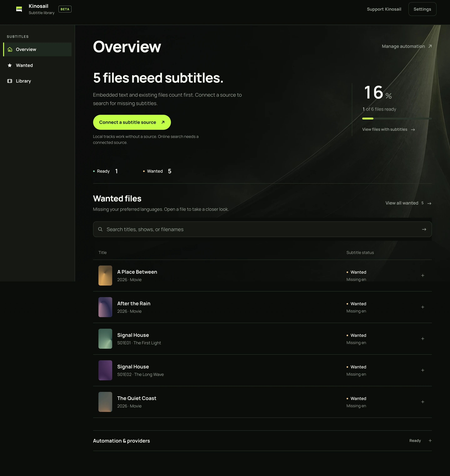Click the arrow next to View files with subtitles
This screenshot has width=450, height=476.
click(x=413, y=130)
